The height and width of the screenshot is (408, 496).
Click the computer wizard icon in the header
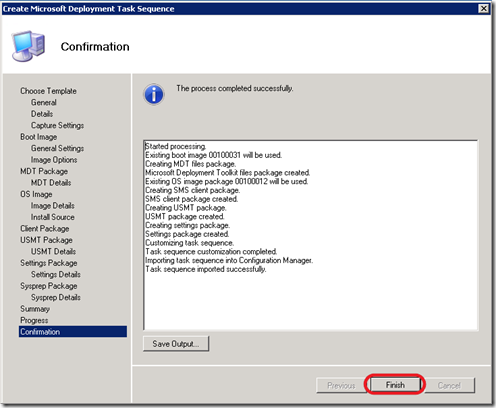tap(28, 46)
